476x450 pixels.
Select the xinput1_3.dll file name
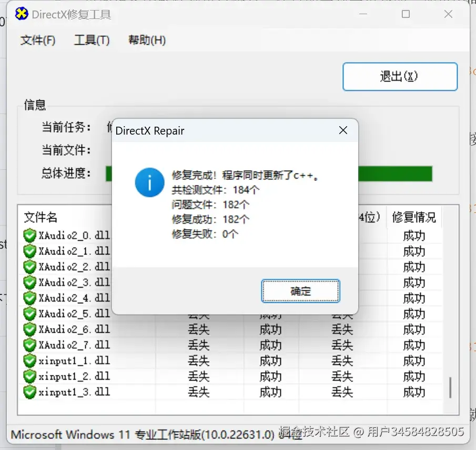(74, 392)
